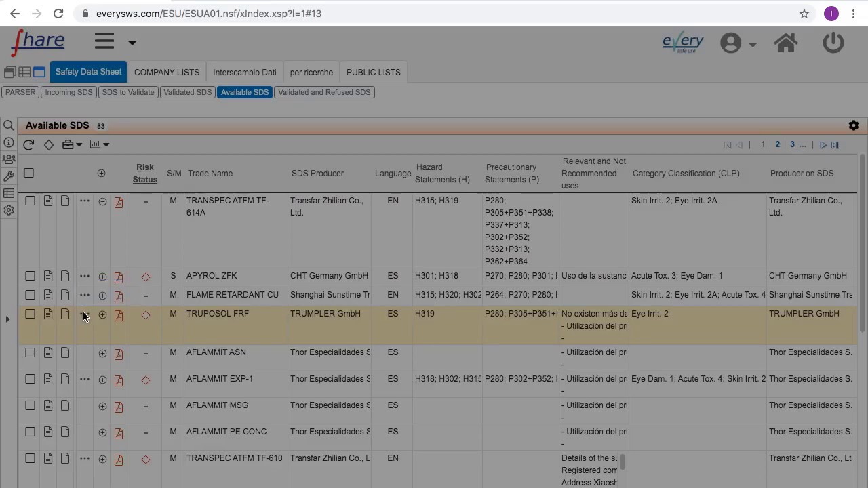Viewport: 868px width, 488px height.
Task: Click the settings gear in Available SDS header
Action: (854, 125)
